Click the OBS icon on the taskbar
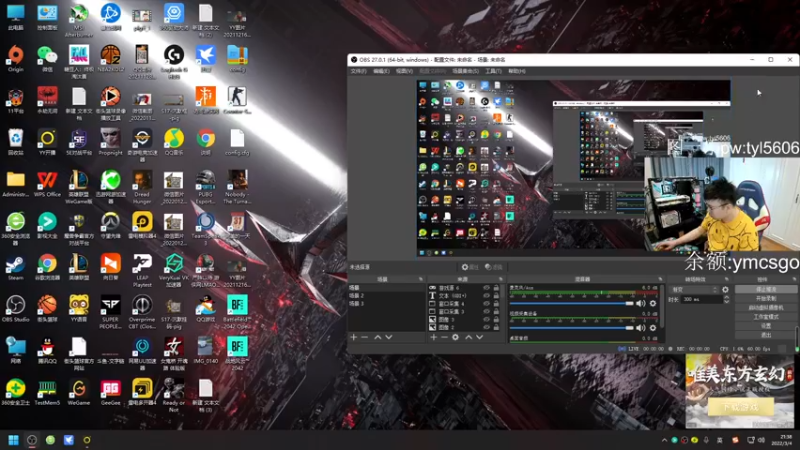This screenshot has width=800, height=450. [32, 440]
